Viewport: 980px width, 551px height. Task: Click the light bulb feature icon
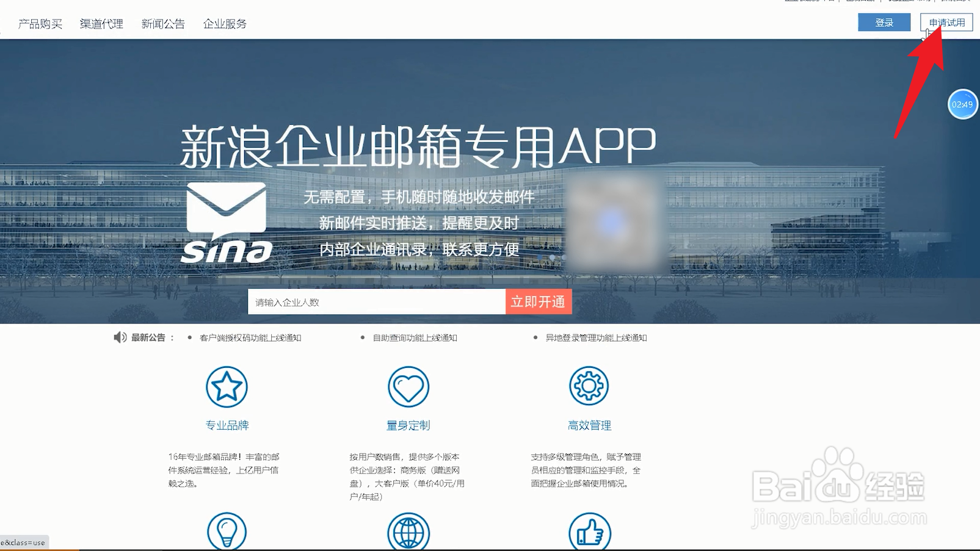(227, 531)
